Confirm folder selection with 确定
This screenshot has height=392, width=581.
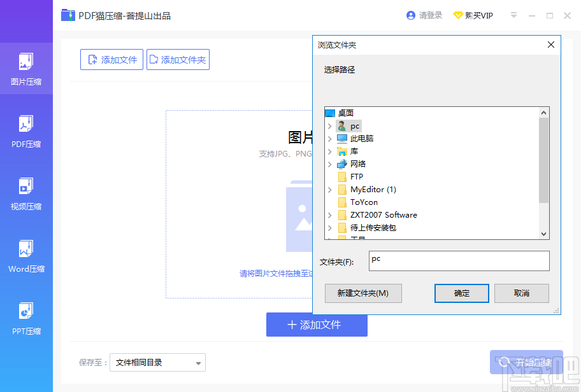coord(461,293)
